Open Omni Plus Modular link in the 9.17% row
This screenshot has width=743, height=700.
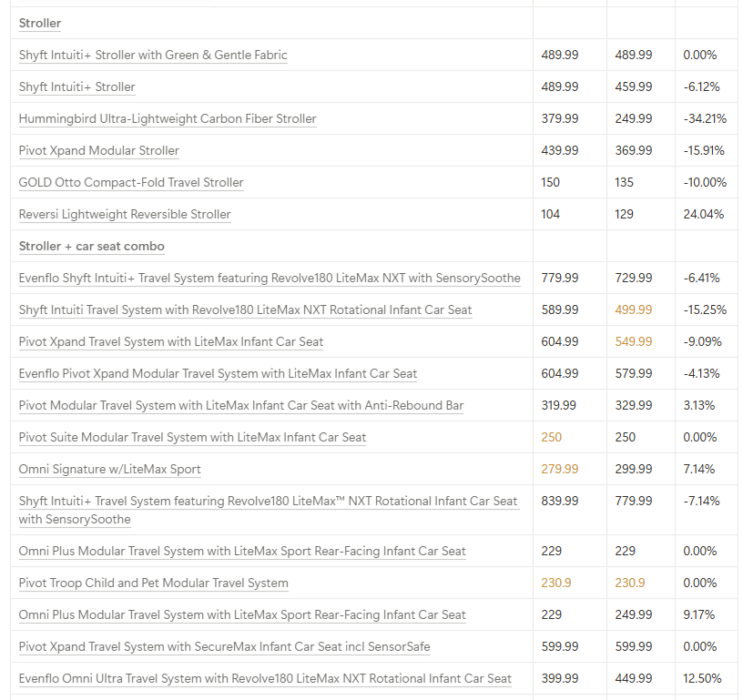click(242, 614)
